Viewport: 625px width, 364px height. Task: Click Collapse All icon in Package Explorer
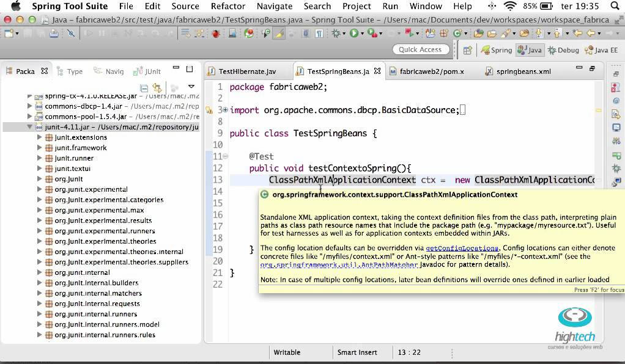point(144,87)
